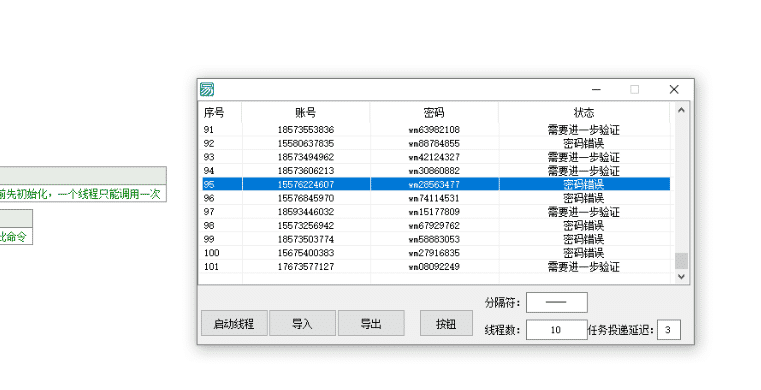Click the 按钮 button
This screenshot has height=390, width=761.
[x=446, y=323]
